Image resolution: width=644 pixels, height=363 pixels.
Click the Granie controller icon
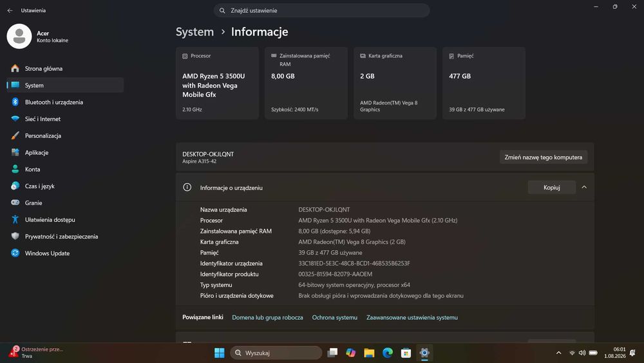[x=15, y=202]
